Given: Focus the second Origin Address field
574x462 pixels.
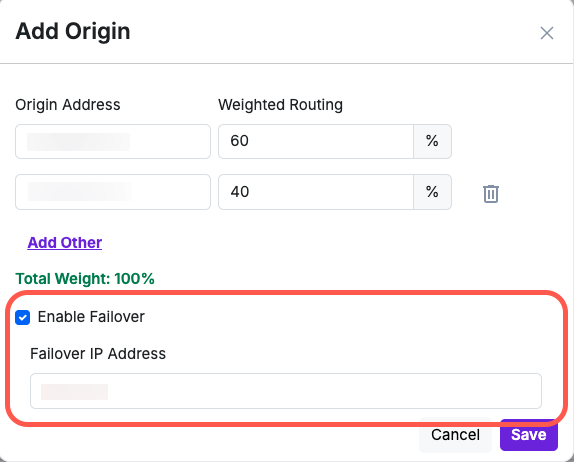Looking at the screenshot, I should point(113,192).
